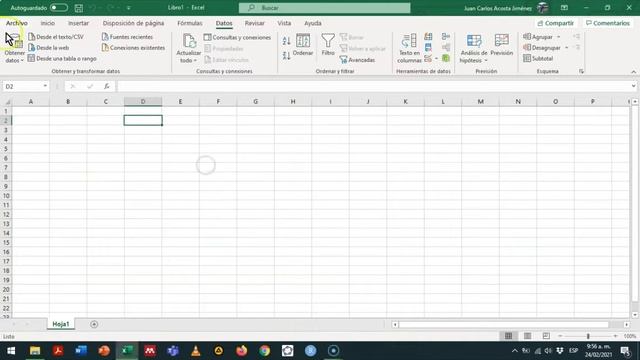
Task: Click the Desagrupar button
Action: pyautogui.click(x=542, y=48)
